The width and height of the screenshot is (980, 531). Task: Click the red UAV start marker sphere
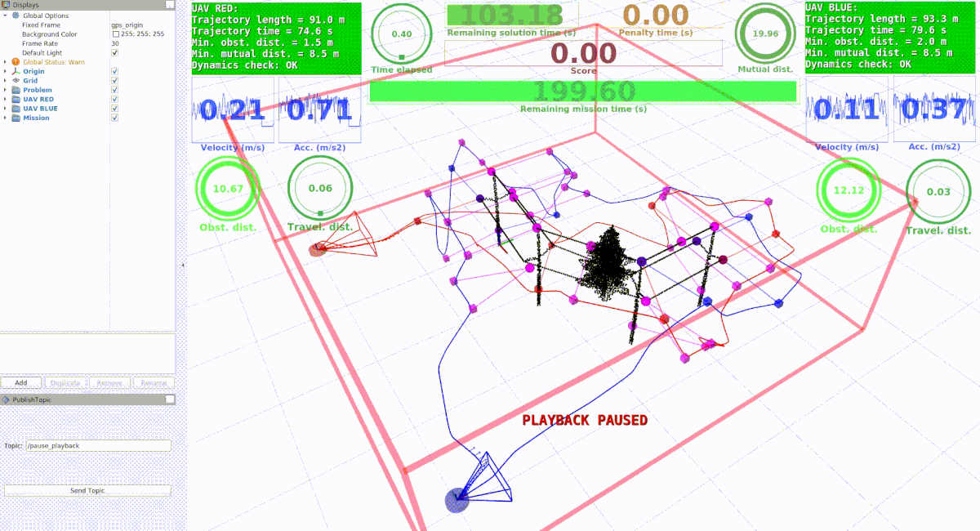pos(318,249)
